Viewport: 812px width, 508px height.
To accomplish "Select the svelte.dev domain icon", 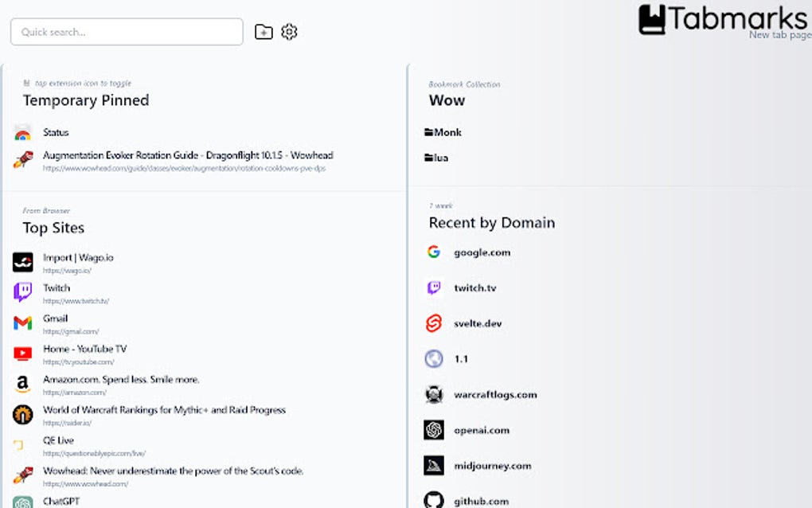I will [x=433, y=322].
